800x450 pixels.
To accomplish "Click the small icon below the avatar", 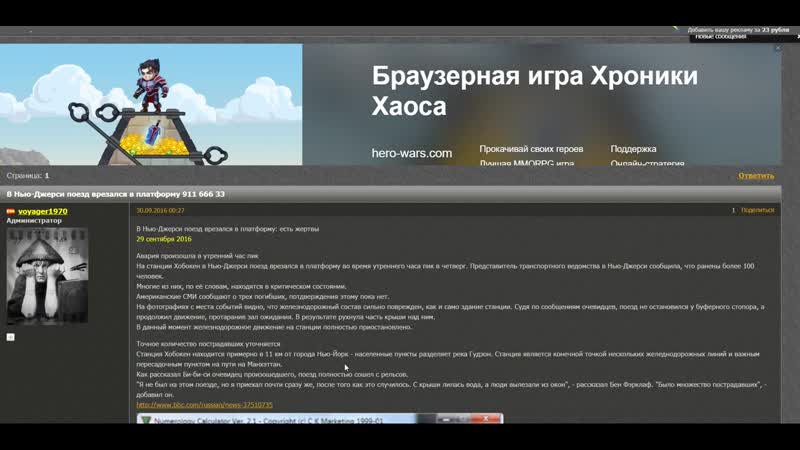I will (x=11, y=337).
